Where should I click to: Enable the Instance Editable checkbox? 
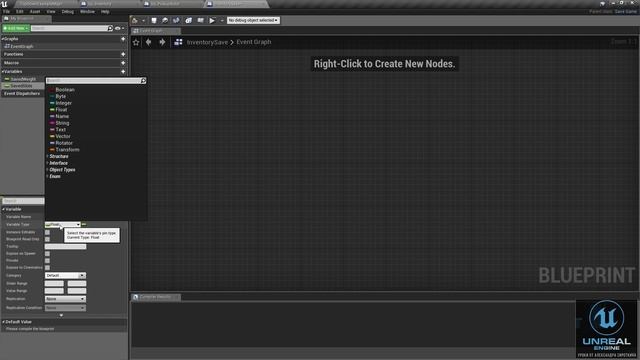(x=47, y=232)
